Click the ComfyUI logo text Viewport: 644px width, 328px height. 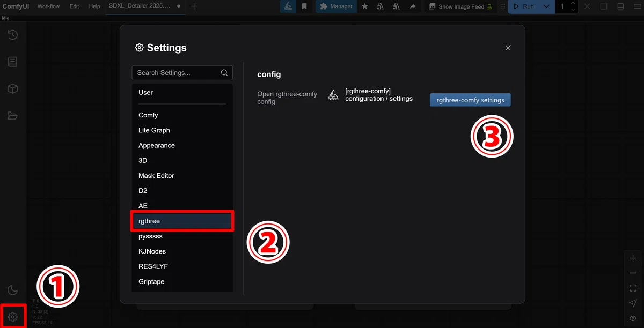pyautogui.click(x=16, y=6)
